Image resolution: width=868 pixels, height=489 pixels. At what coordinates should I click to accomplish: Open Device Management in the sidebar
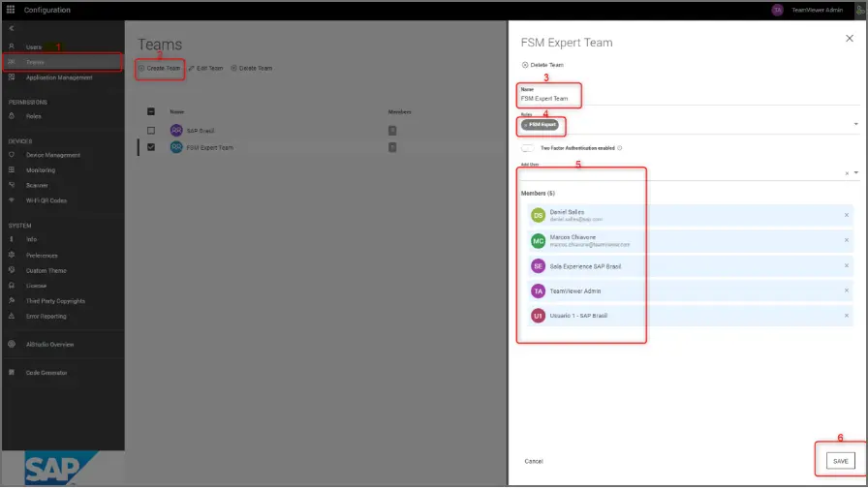tap(53, 155)
